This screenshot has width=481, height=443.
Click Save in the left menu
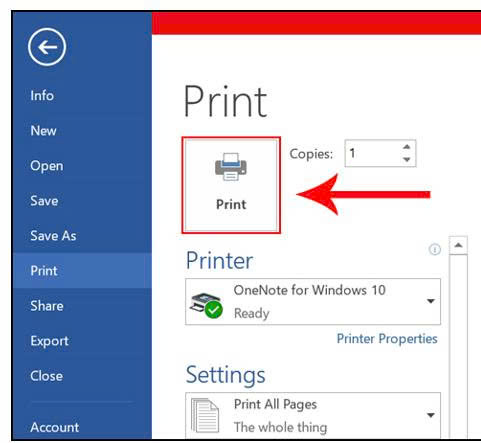pos(44,201)
